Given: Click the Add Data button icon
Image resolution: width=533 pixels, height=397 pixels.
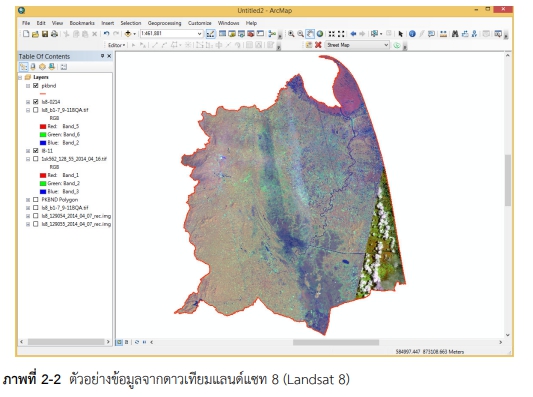Looking at the screenshot, I should [x=128, y=34].
